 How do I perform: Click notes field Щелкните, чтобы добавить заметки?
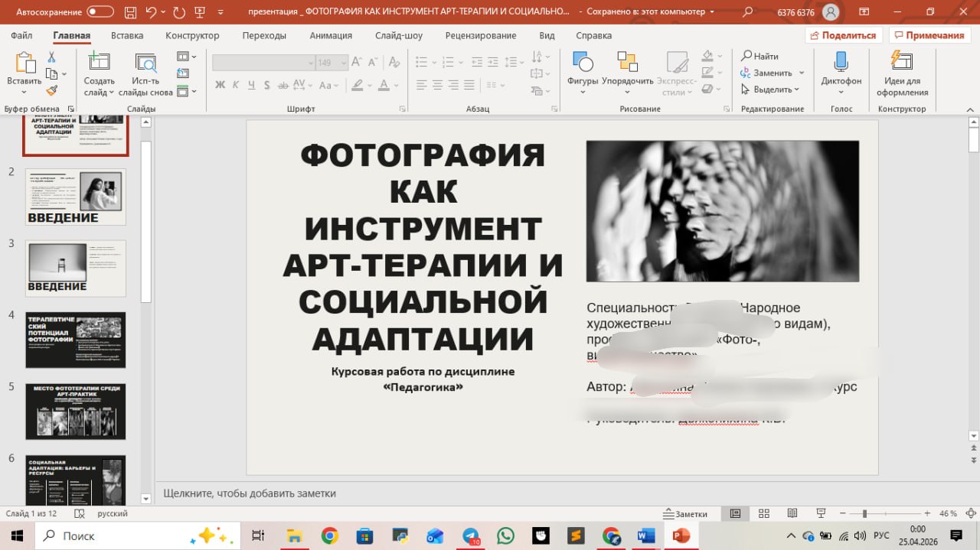(250, 493)
